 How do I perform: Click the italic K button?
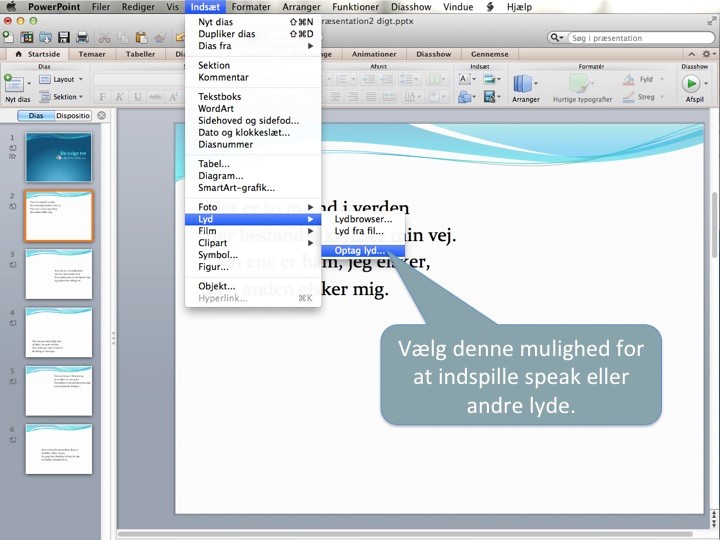(119, 97)
